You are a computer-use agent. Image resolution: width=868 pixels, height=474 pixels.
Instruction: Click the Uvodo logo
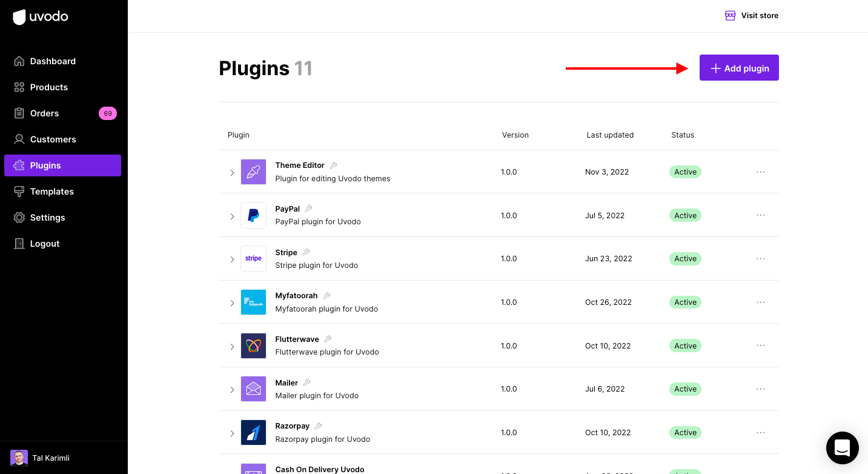point(41,17)
